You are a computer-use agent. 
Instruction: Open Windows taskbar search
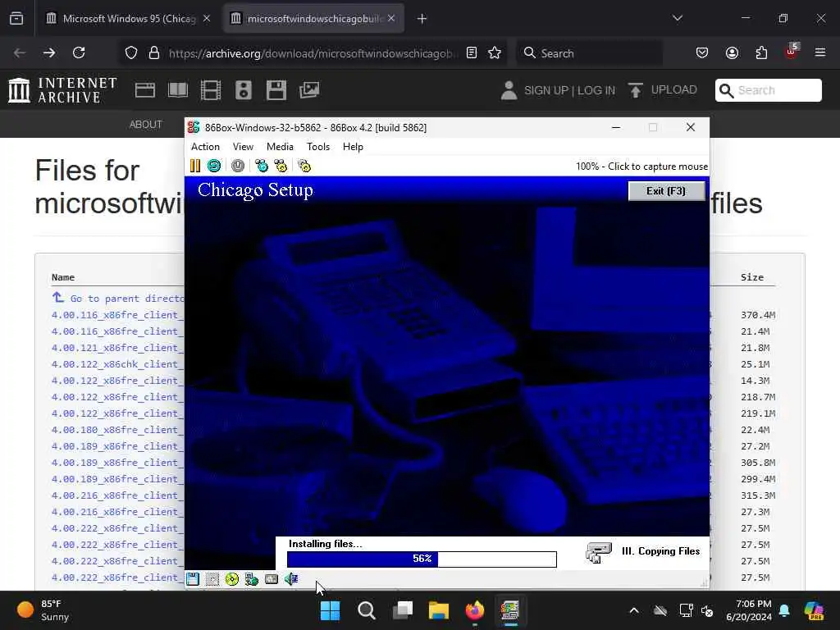pos(367,610)
